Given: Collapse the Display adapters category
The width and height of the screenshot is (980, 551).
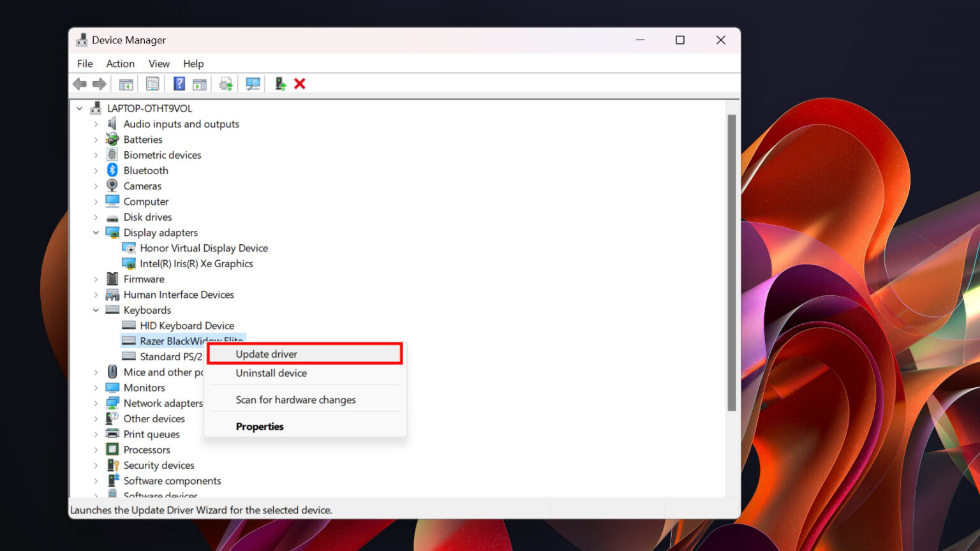Looking at the screenshot, I should tap(96, 232).
